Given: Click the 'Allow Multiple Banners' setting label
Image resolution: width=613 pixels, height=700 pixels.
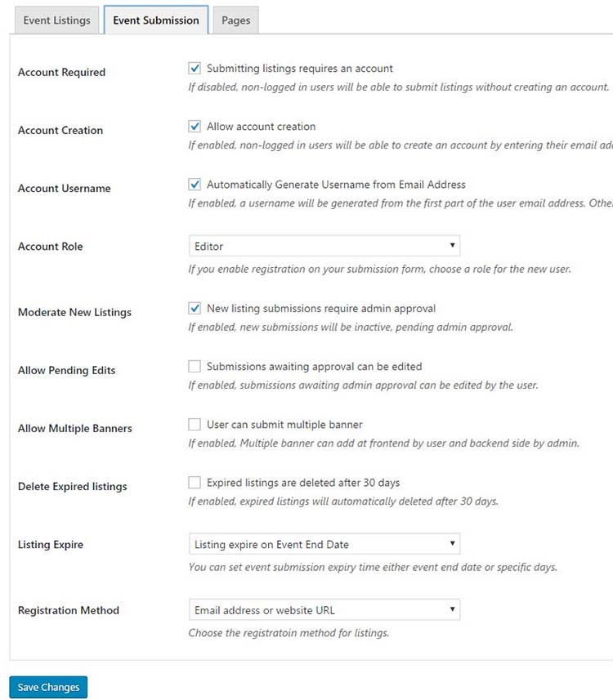Looking at the screenshot, I should pyautogui.click(x=74, y=429).
